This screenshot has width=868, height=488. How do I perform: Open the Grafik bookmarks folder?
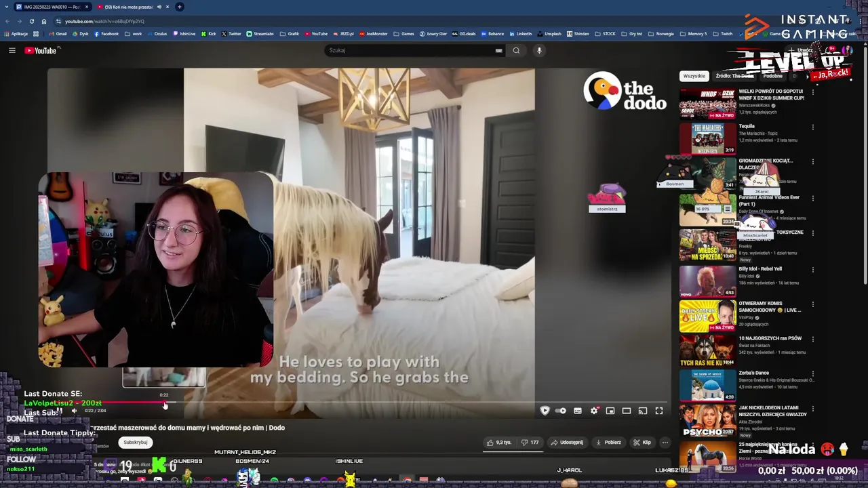pyautogui.click(x=290, y=34)
